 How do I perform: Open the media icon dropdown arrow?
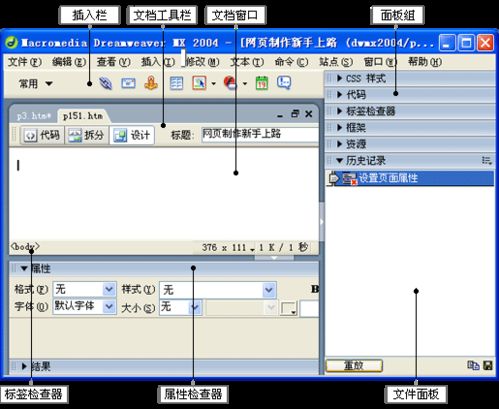[245, 84]
